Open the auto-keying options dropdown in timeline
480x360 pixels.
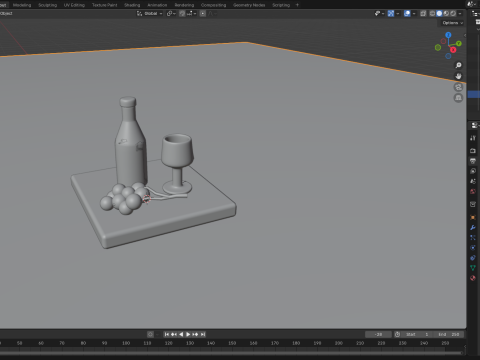coord(158,334)
